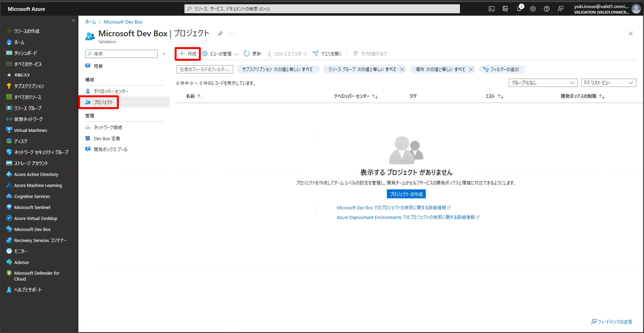
Task: Open ヘルプとサポート in the sidebar
Action: tap(28, 290)
